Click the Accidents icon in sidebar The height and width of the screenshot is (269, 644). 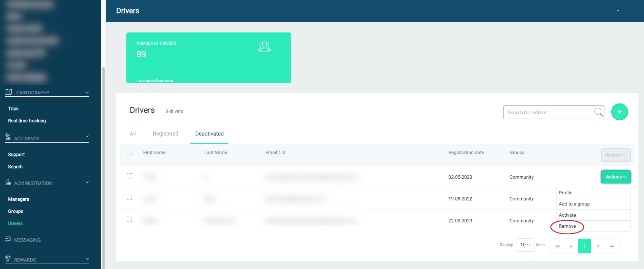(x=8, y=137)
